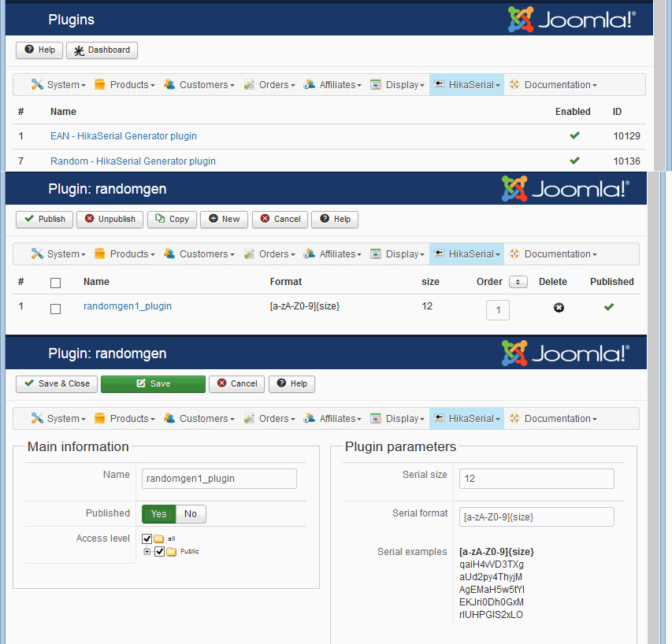Click the Name input field
Image resolution: width=672 pixels, height=644 pixels.
220,479
